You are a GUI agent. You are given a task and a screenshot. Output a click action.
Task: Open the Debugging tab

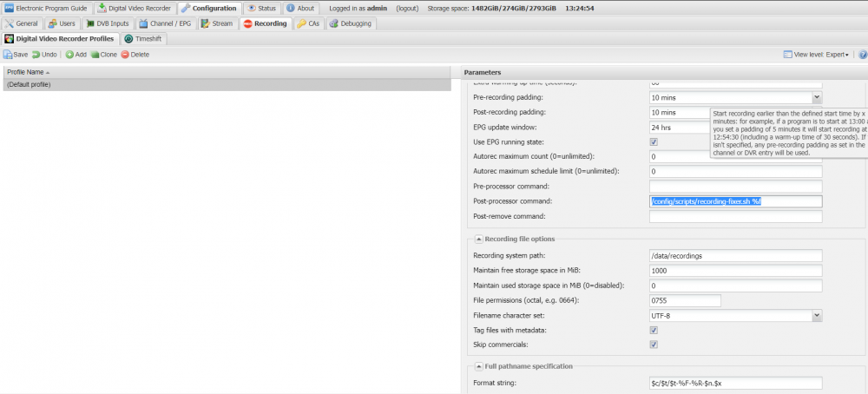(x=351, y=23)
